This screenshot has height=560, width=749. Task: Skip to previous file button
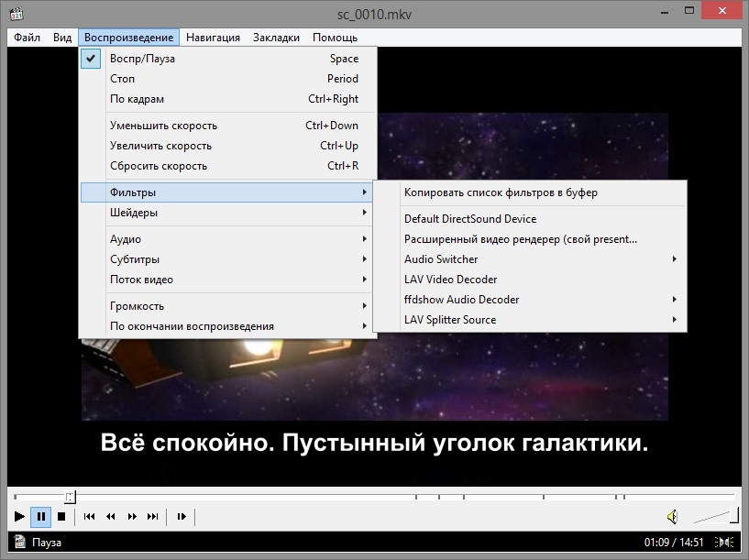(89, 517)
